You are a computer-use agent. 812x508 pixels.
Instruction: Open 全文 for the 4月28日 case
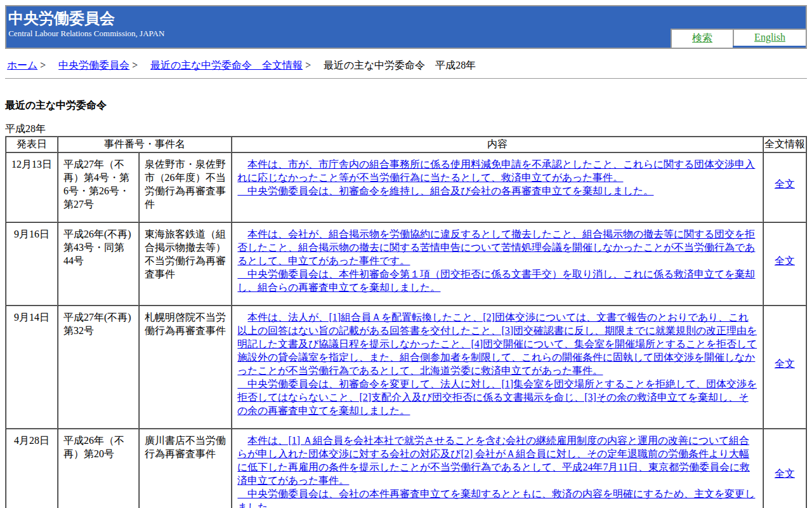pos(784,473)
